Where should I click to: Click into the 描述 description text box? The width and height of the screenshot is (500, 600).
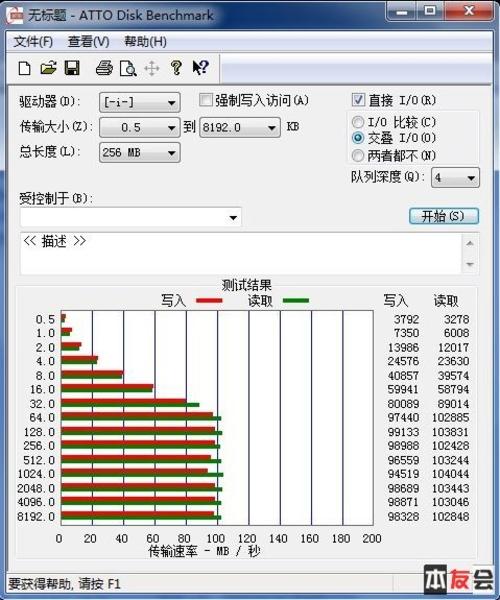(x=242, y=253)
